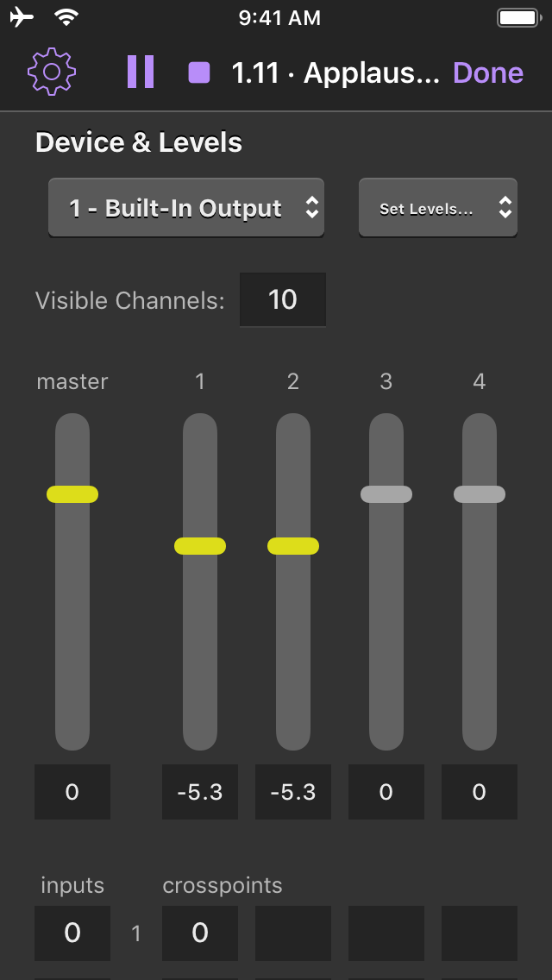Tap the inputs level field
Image resolution: width=552 pixels, height=980 pixels.
tap(72, 933)
